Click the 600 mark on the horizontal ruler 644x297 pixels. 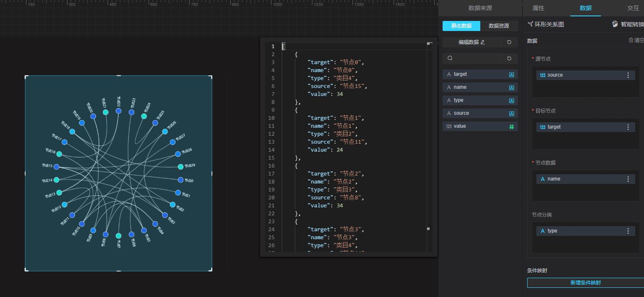click(153, 5)
